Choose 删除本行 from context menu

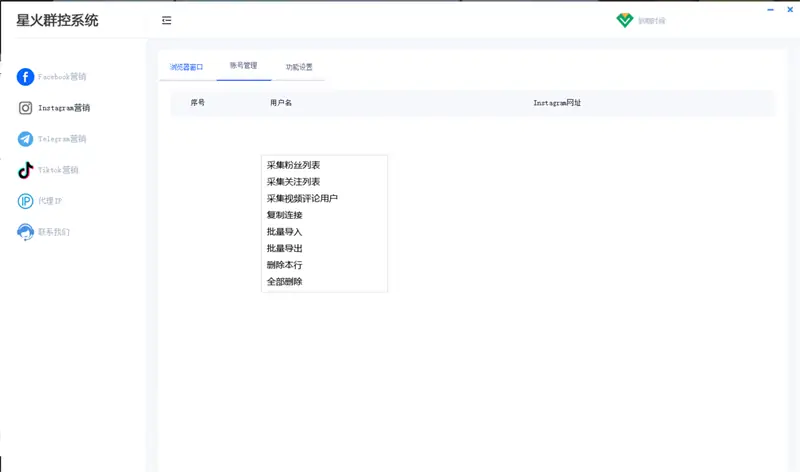(285, 265)
